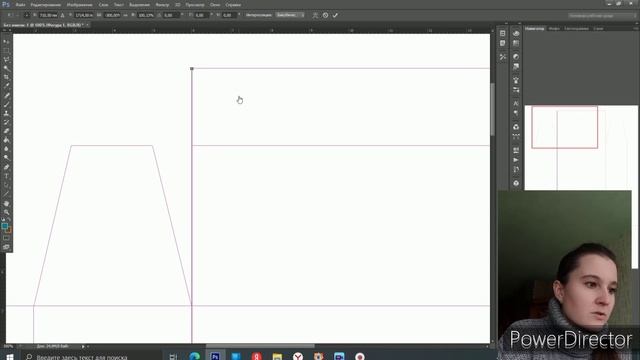Open the Actions panel play icon
The image size is (640, 360).
516,160
